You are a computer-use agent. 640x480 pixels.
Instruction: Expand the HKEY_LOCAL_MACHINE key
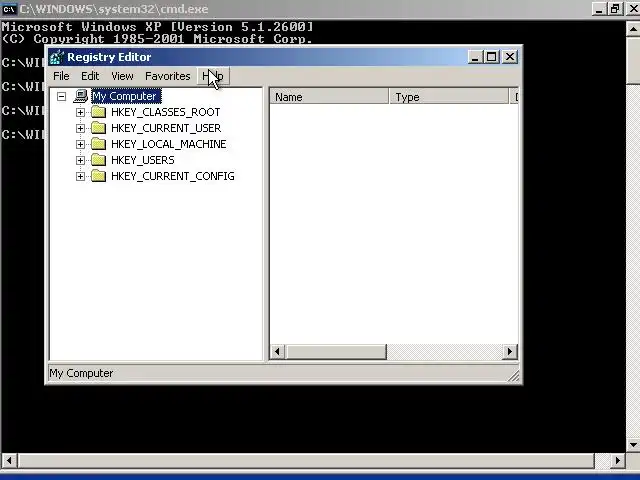80,144
